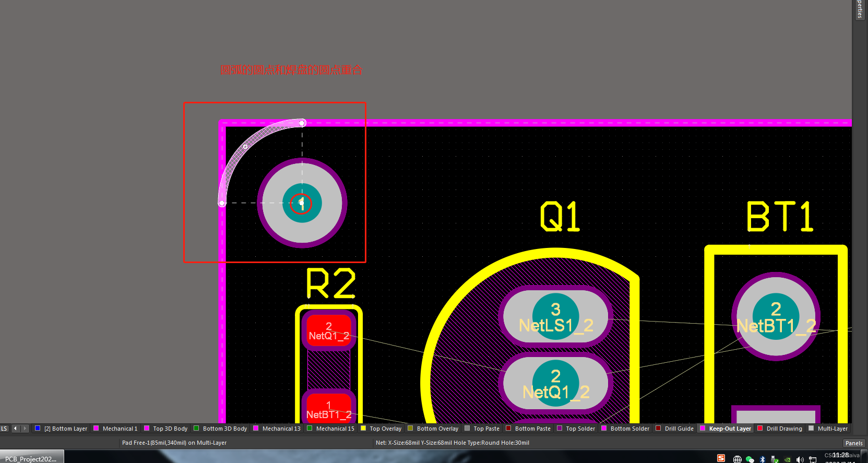Click the red Chinese annotation text above board

pyautogui.click(x=291, y=70)
